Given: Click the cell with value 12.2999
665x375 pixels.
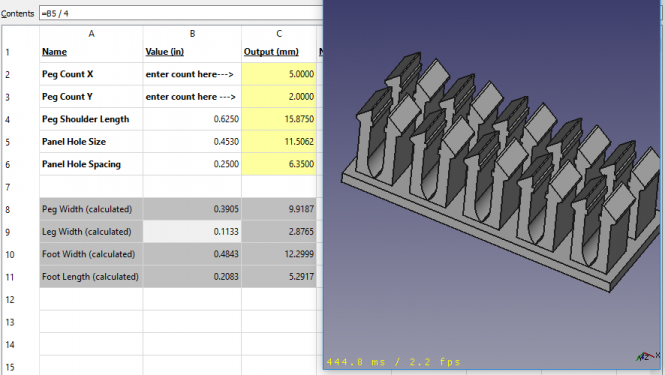Looking at the screenshot, I should 279,254.
